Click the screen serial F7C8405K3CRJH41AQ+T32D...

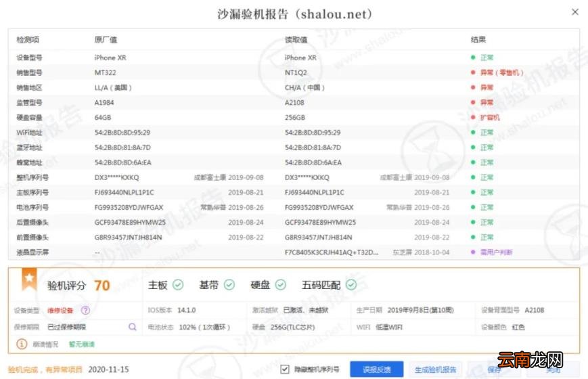(x=332, y=252)
